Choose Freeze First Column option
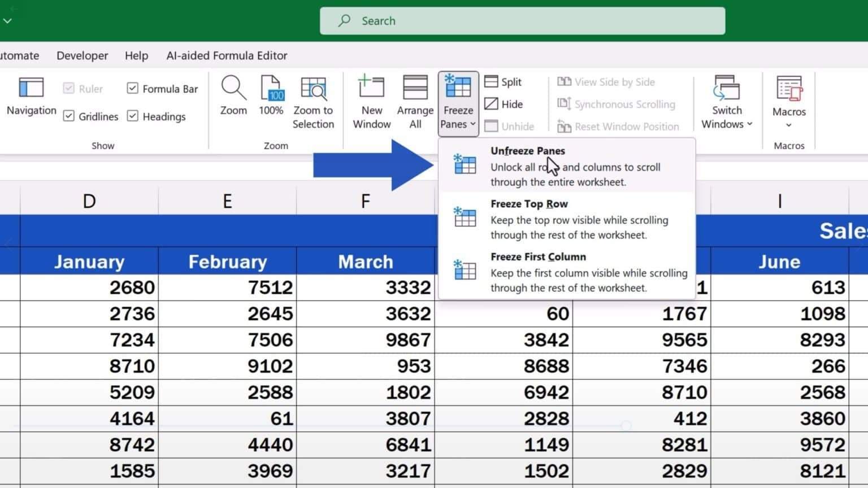This screenshot has width=868, height=488. coord(537,256)
